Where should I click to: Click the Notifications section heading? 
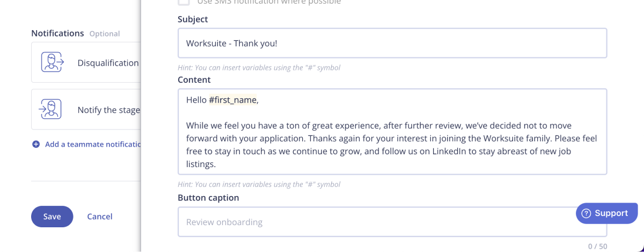tap(57, 33)
